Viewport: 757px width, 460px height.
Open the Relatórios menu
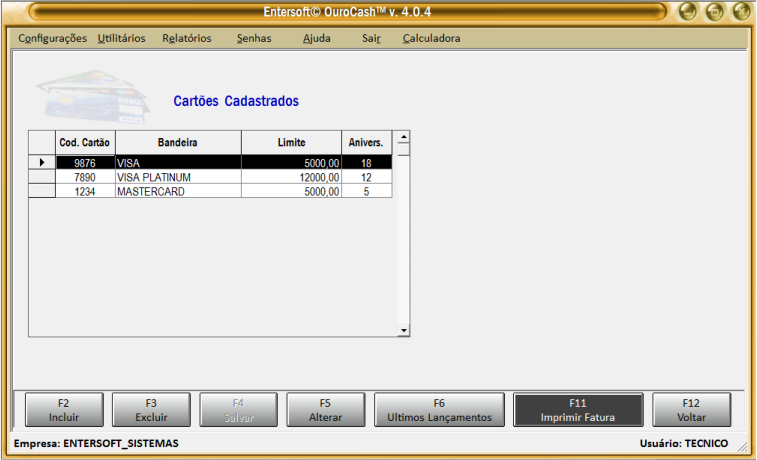click(187, 38)
